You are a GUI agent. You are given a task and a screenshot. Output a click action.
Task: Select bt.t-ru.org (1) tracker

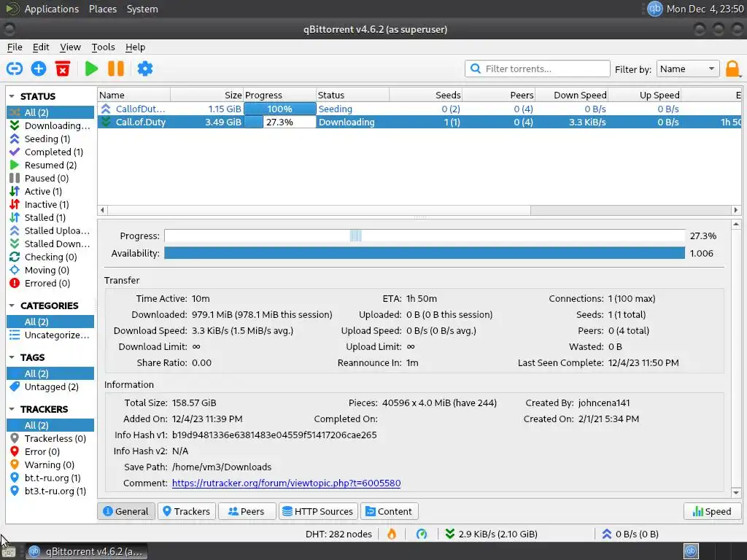(50, 478)
